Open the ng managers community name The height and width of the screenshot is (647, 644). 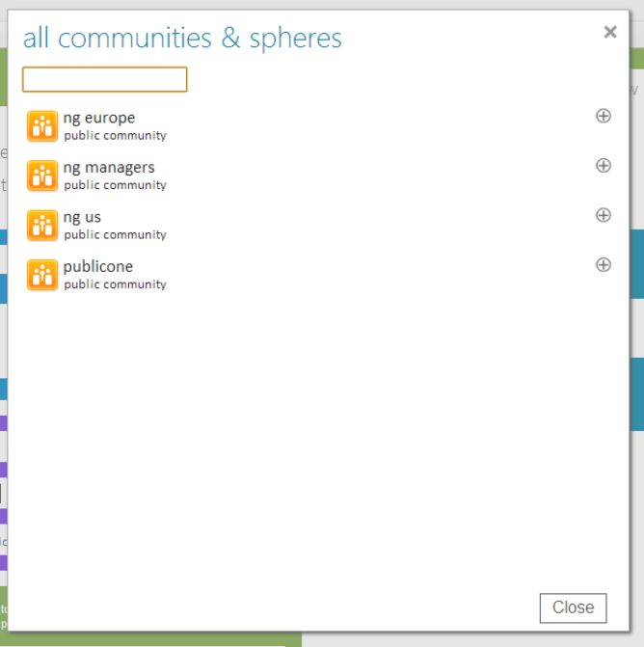[109, 167]
